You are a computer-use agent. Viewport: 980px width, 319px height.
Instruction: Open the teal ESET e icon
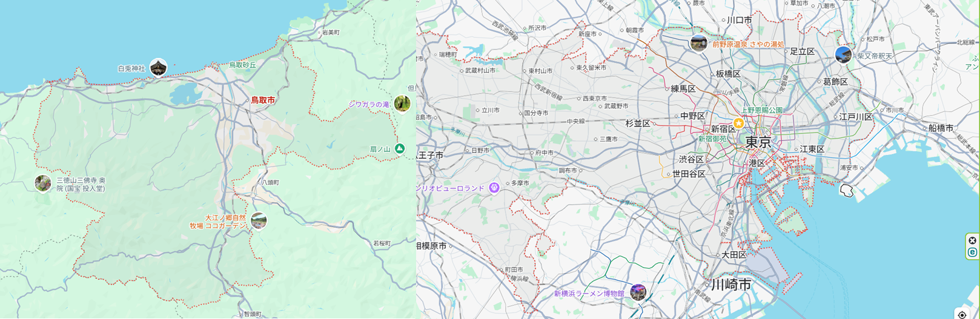tap(973, 252)
